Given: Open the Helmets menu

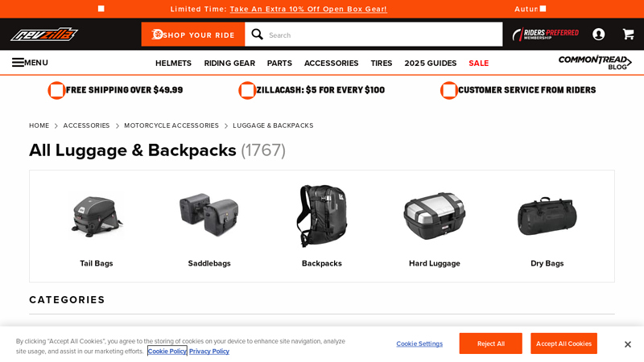Looking at the screenshot, I should [x=173, y=64].
